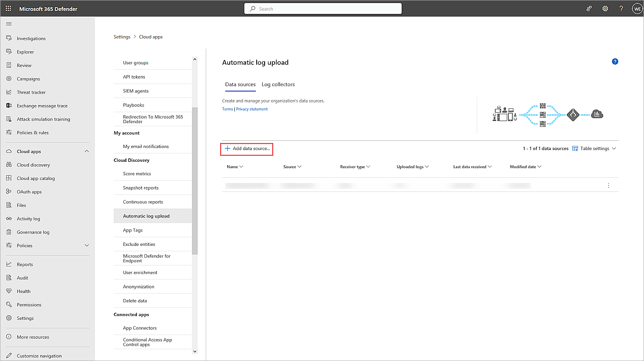Switch to the Log collectors tab
Screen dimensions: 644x361
[x=278, y=84]
